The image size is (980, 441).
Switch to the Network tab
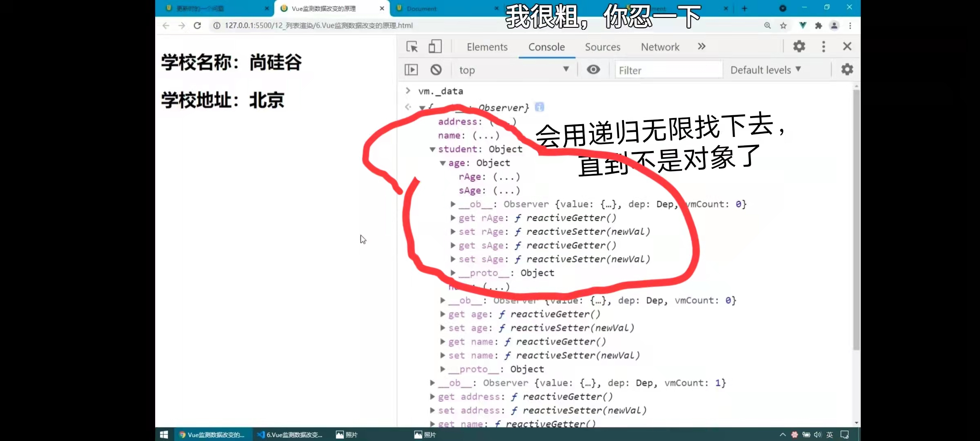point(660,47)
